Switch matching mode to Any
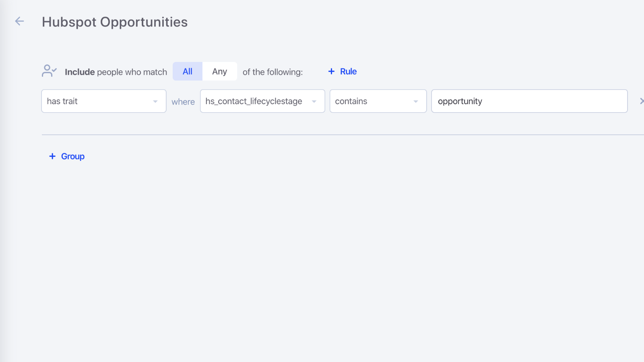 (220, 71)
